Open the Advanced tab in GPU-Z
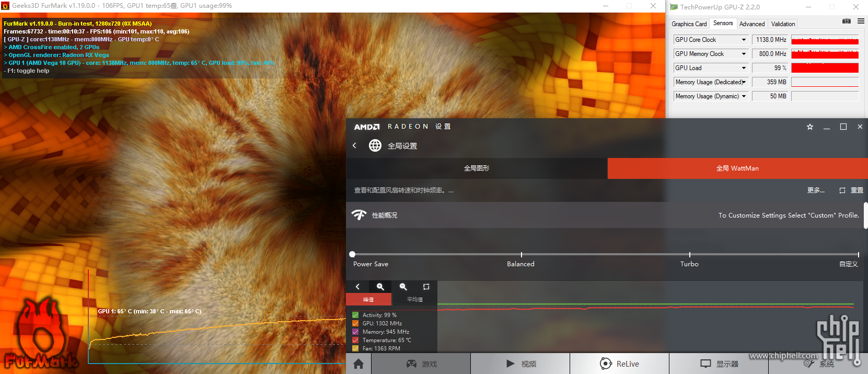This screenshot has height=374, width=868. point(752,24)
